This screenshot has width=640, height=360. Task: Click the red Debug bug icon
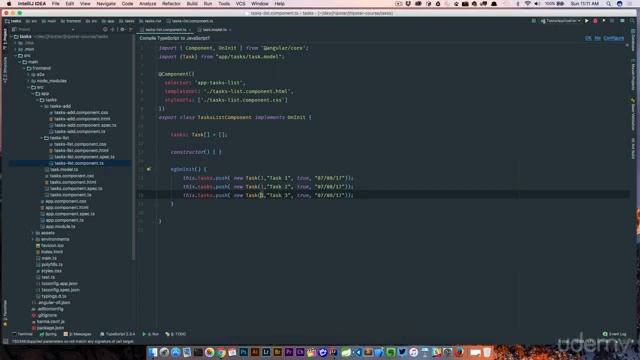595,21
